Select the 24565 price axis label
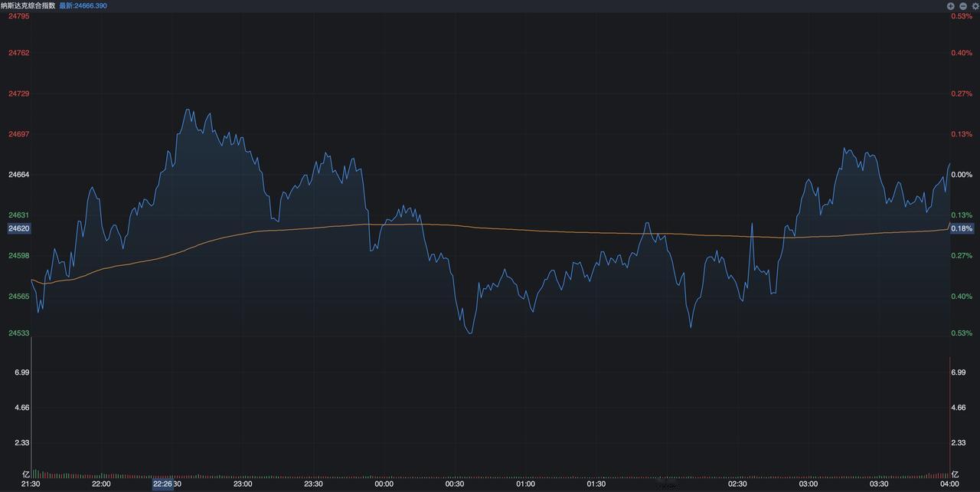 19,297
